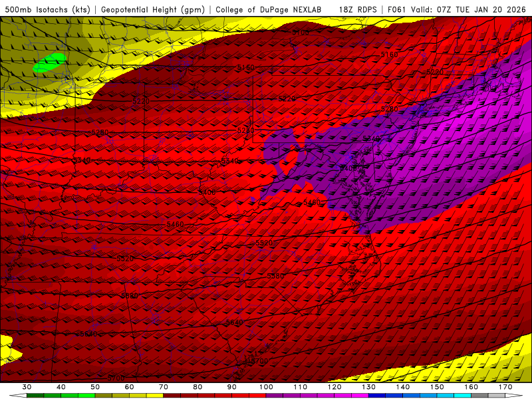Click the color bar value label 170
The height and width of the screenshot is (399, 532).
505,387
